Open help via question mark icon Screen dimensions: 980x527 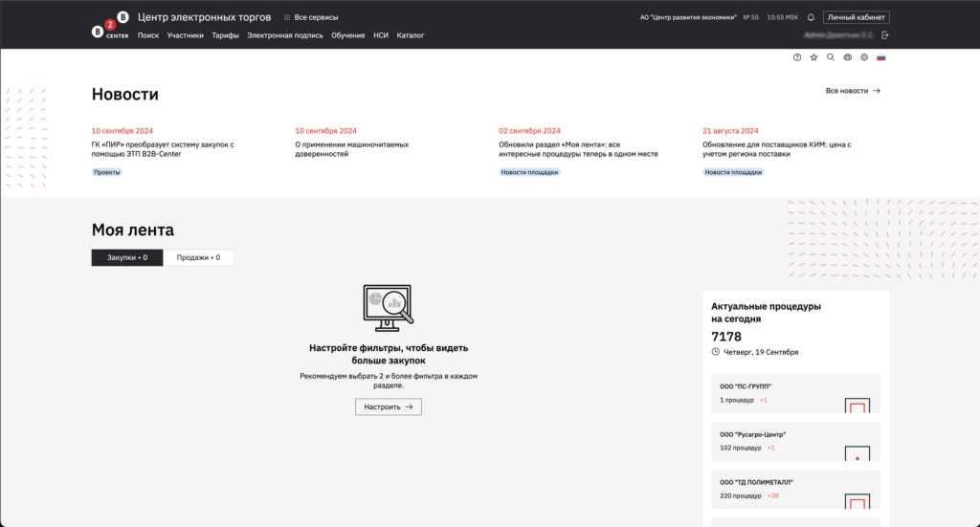click(797, 57)
